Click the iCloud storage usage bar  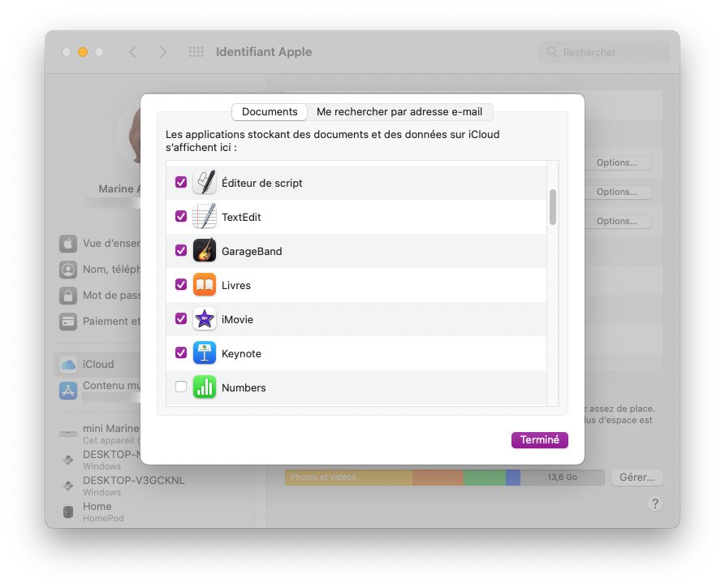[444, 478]
